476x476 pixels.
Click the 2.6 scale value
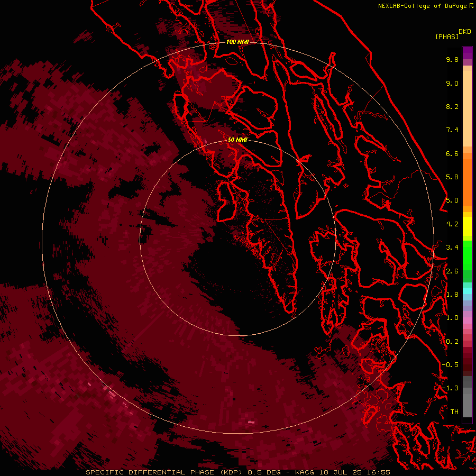[452, 271]
